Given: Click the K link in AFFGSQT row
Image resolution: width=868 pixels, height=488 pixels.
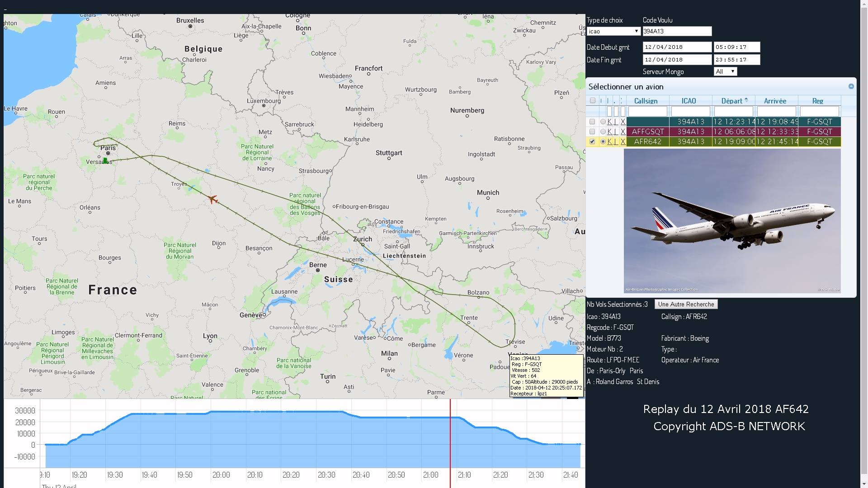Looking at the screenshot, I should click(x=609, y=131).
